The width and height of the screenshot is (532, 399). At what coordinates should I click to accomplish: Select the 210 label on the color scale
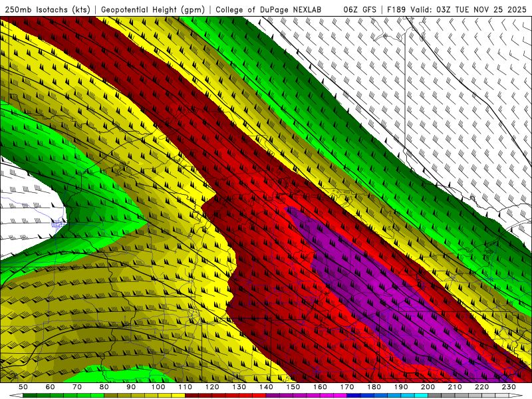coord(455,387)
